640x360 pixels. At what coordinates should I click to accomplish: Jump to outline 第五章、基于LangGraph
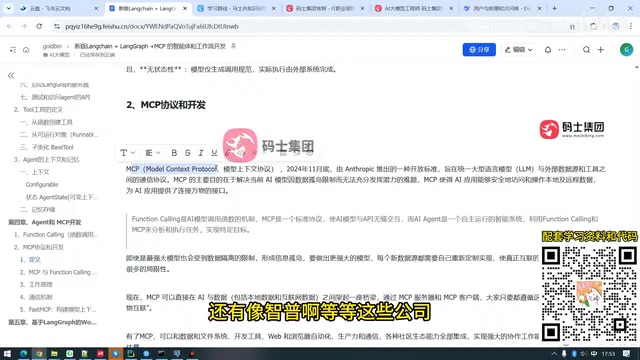coord(52,322)
